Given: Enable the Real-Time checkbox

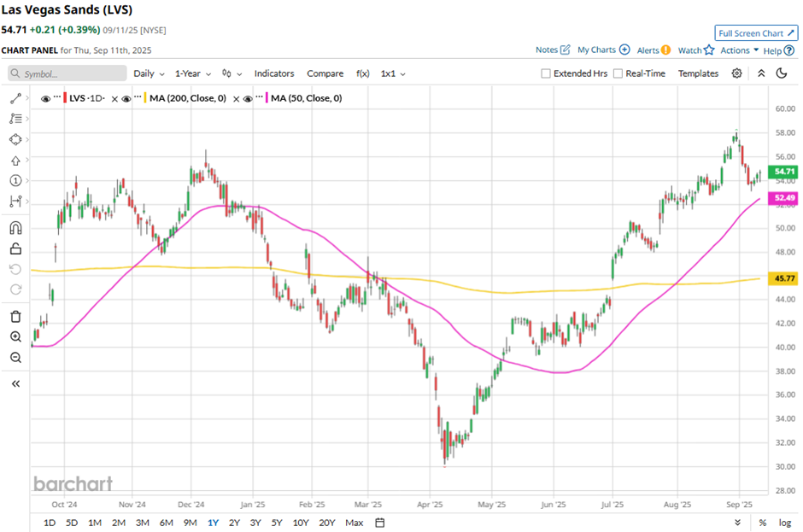Looking at the screenshot, I should (618, 73).
